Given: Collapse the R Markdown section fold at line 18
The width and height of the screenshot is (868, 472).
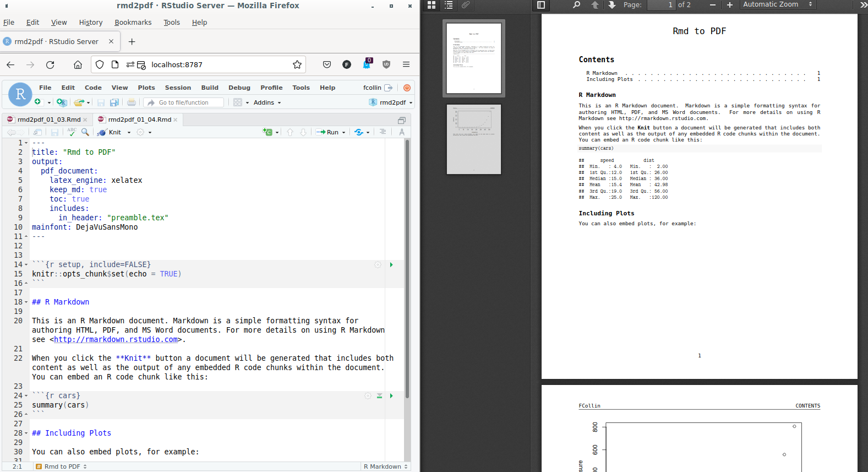Looking at the screenshot, I should pyautogui.click(x=26, y=302).
